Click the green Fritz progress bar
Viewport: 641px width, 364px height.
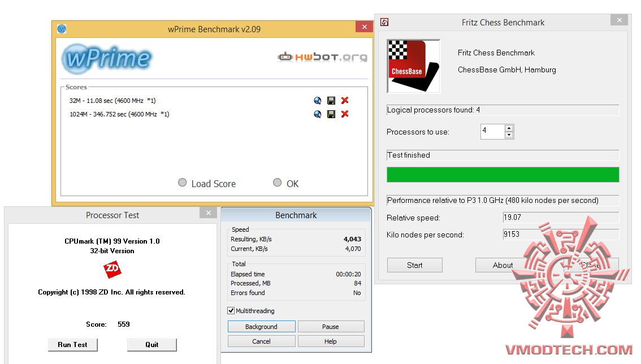503,175
